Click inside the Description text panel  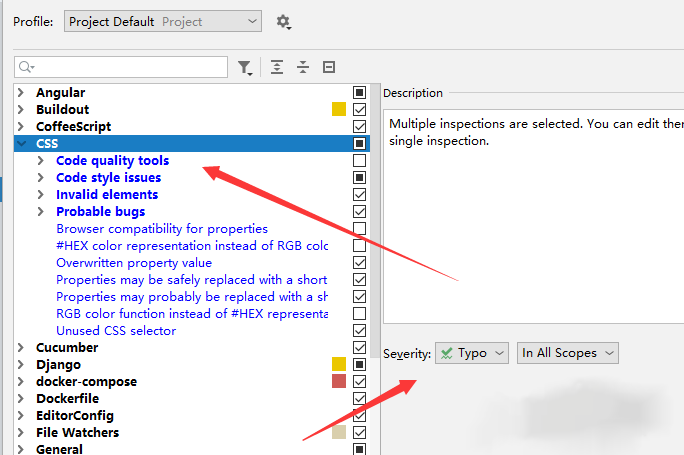534,216
